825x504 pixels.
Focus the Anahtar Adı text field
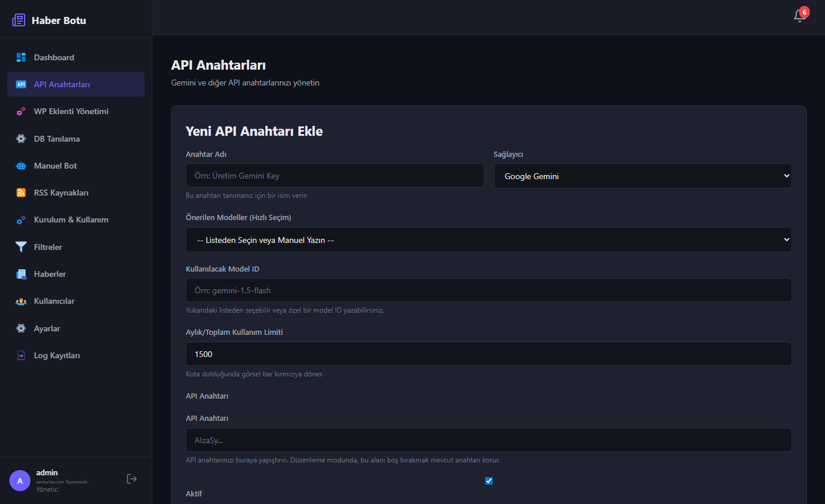pyautogui.click(x=335, y=176)
